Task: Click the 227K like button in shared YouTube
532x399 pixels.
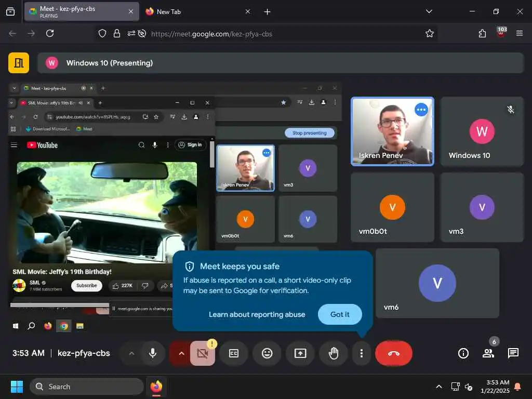Action: pos(123,286)
